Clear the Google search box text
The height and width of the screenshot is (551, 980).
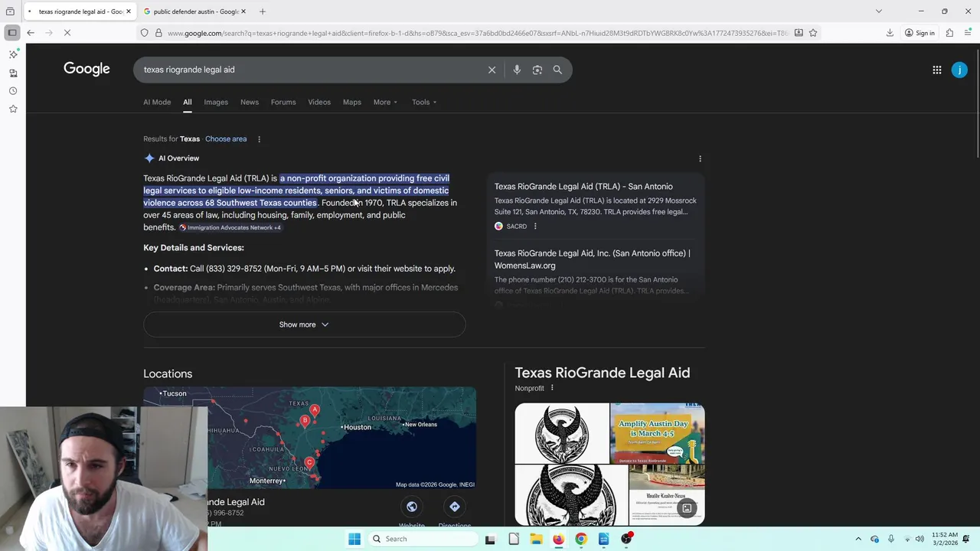[492, 70]
